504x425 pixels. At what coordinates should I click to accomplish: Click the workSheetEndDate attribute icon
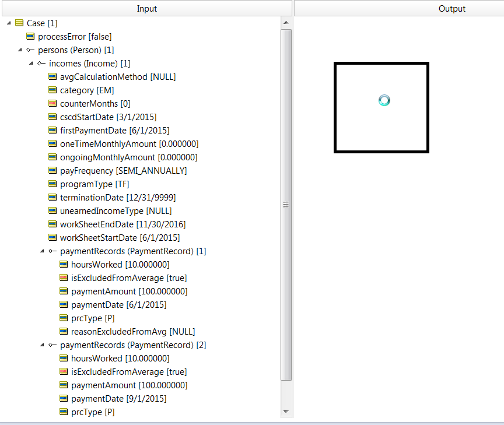pos(52,224)
